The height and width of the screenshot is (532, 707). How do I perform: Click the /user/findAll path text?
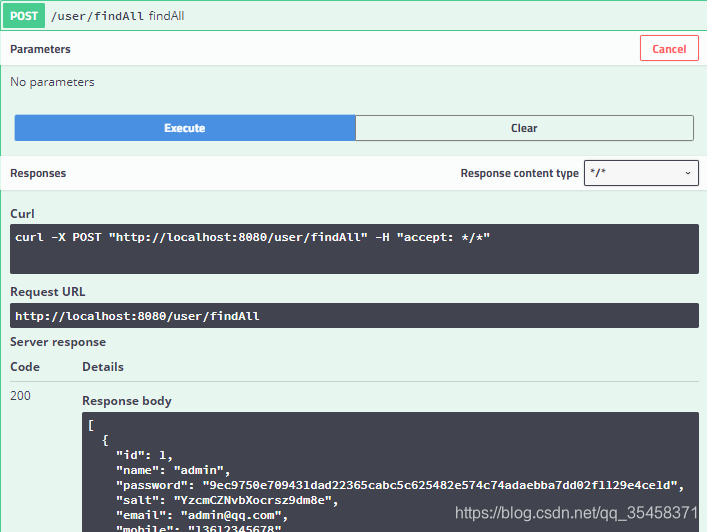click(97, 16)
